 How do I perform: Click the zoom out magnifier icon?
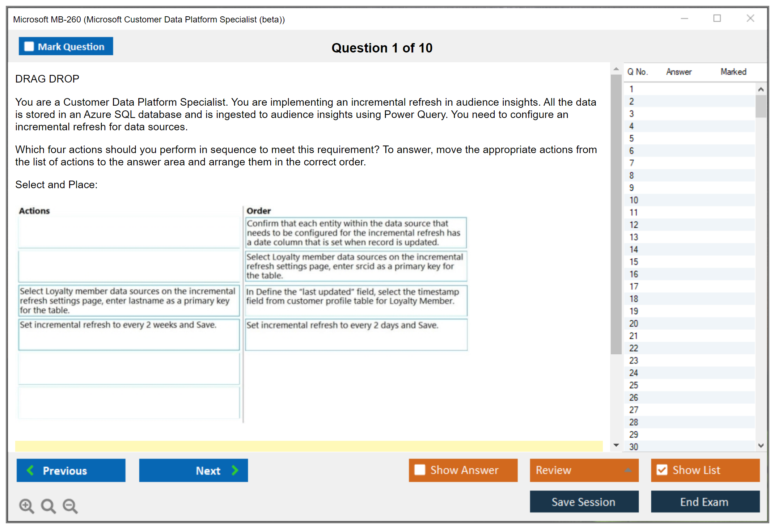[70, 506]
